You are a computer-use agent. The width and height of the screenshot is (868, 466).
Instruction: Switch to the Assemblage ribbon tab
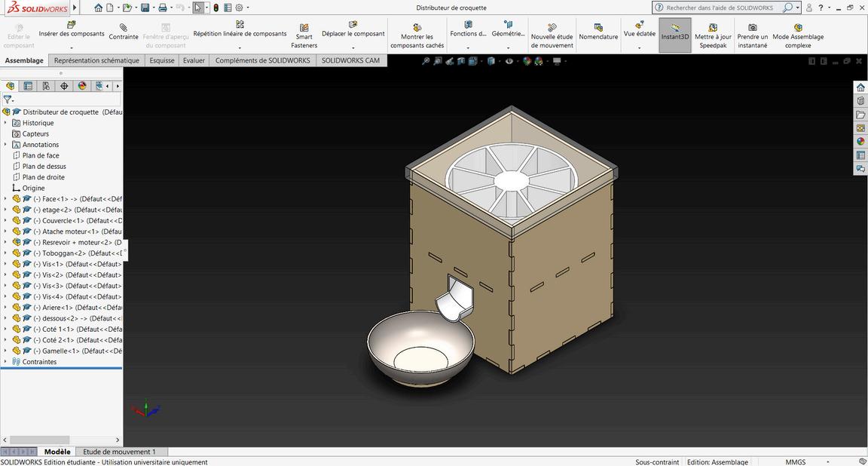(24, 60)
